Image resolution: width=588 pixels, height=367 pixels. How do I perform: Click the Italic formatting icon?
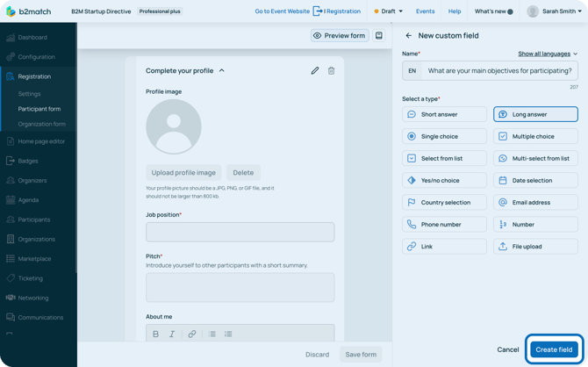point(172,334)
